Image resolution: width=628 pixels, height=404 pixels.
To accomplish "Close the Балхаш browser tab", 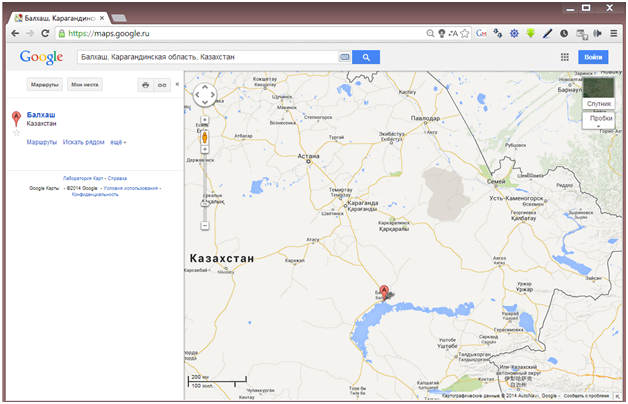I will (x=102, y=18).
